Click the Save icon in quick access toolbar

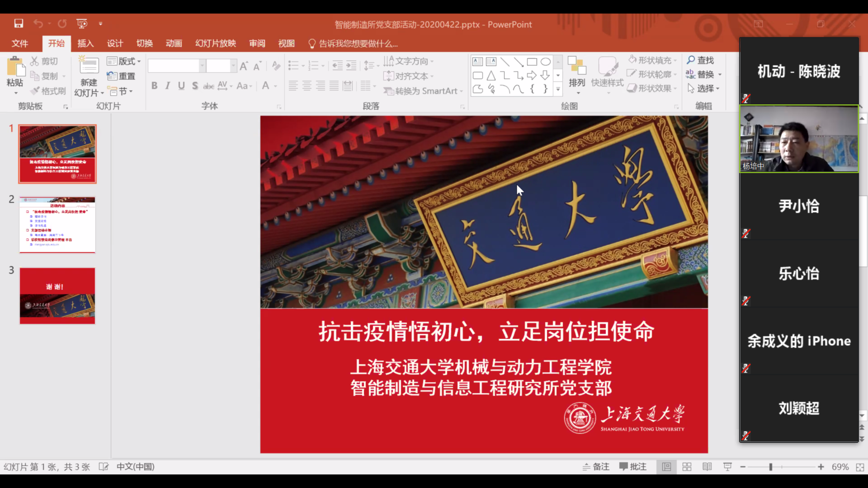pyautogui.click(x=19, y=23)
